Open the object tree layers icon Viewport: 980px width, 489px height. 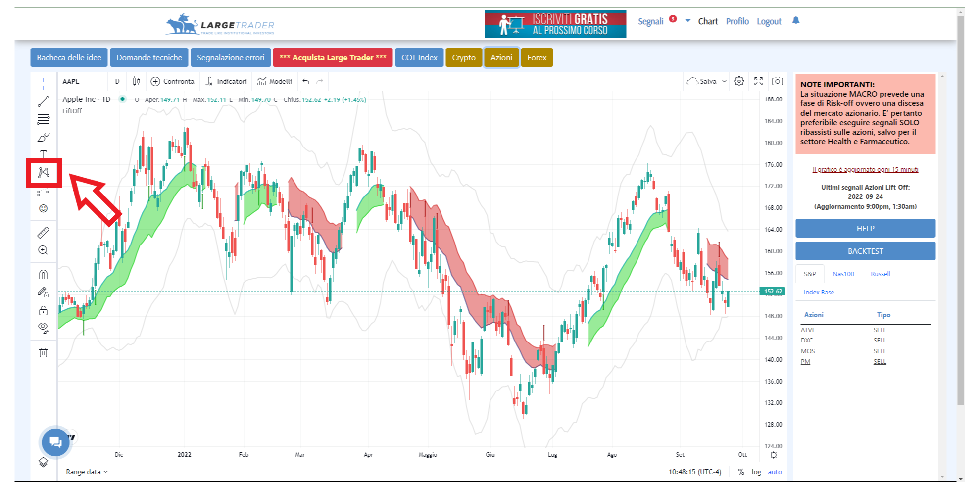[x=44, y=462]
